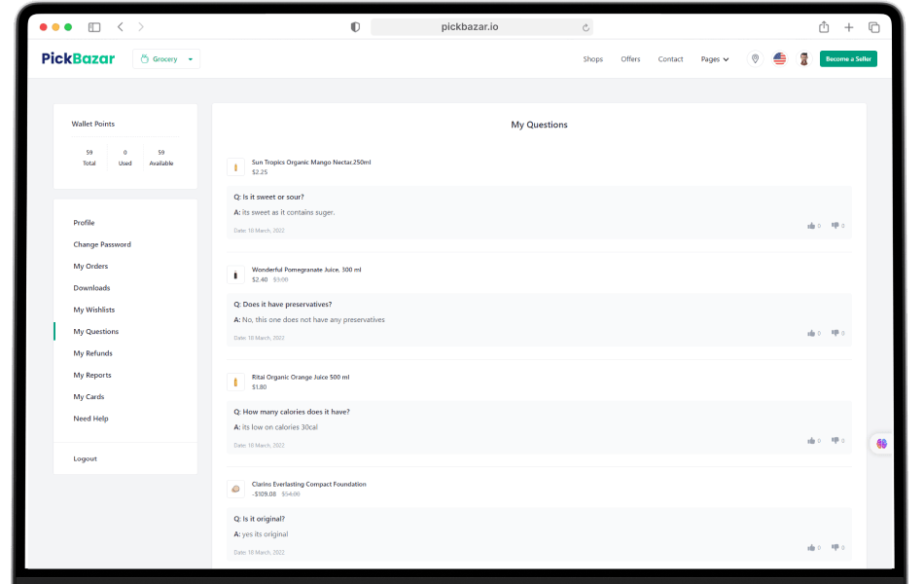Click thumbs down on Clarins foundation answer
924x584 pixels.
(x=835, y=548)
